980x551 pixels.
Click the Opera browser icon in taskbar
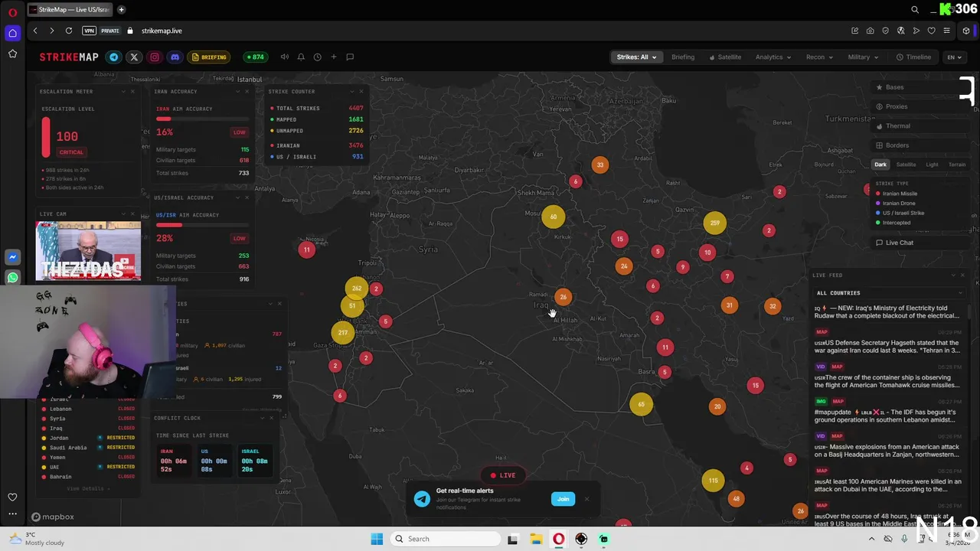tap(558, 539)
